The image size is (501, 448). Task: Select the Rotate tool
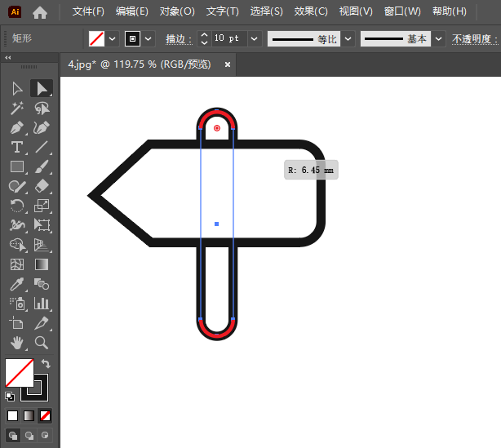[17, 206]
